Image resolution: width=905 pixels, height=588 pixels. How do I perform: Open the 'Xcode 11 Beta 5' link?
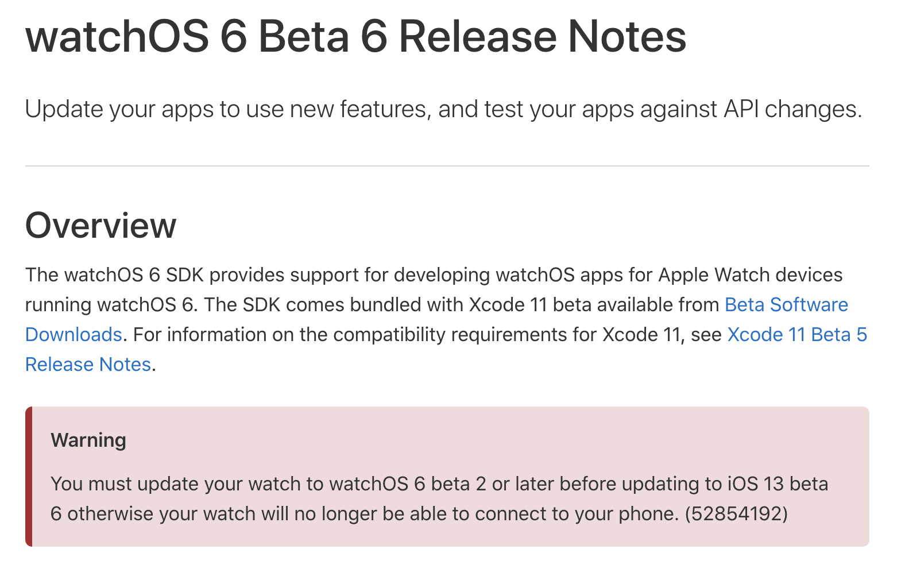click(x=797, y=334)
